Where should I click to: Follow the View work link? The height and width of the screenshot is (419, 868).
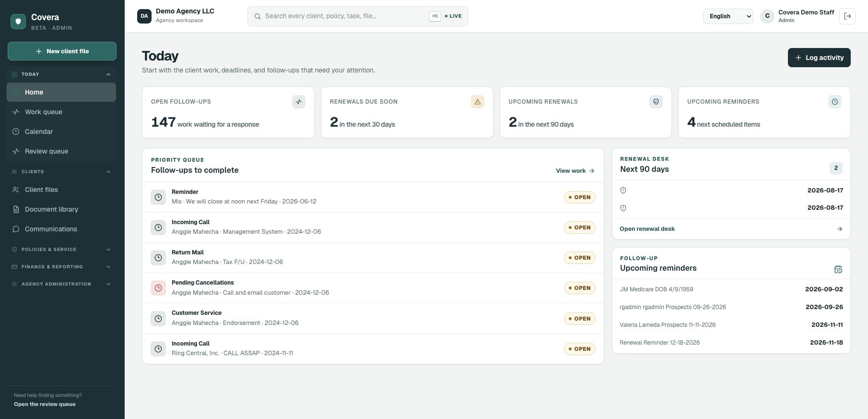(575, 171)
